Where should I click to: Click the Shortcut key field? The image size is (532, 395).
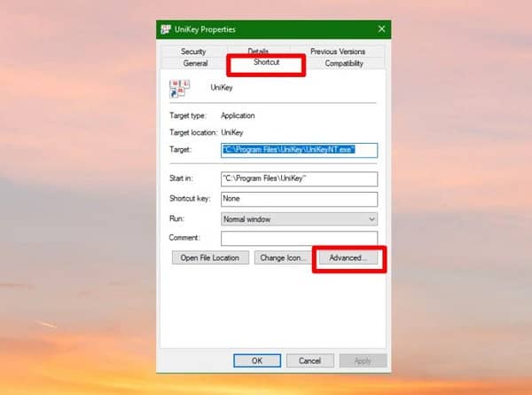(x=299, y=199)
